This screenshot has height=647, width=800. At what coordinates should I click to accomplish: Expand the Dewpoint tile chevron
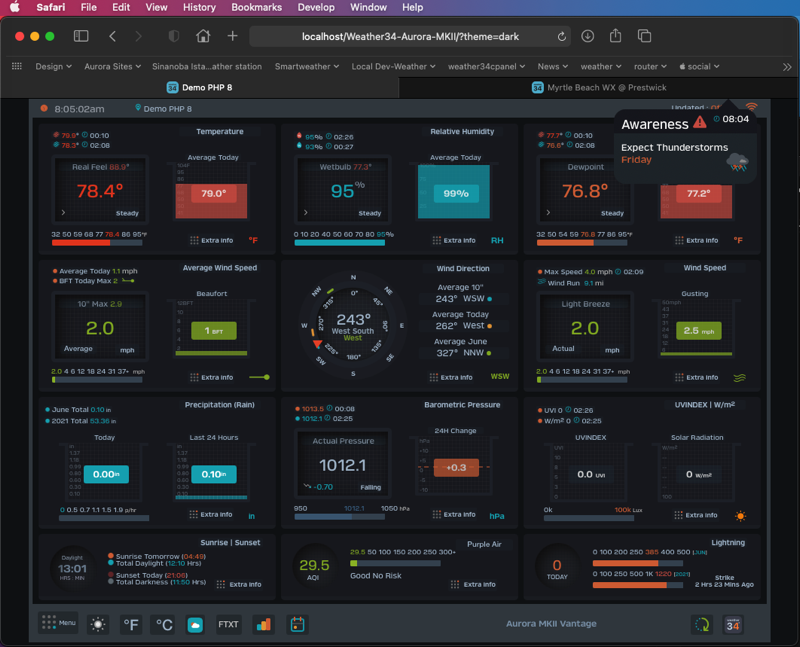548,212
